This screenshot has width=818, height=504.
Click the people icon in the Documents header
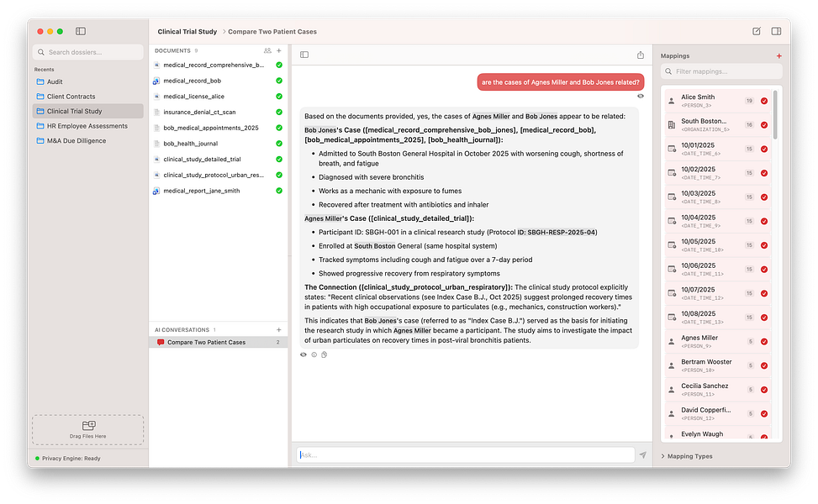tap(269, 50)
